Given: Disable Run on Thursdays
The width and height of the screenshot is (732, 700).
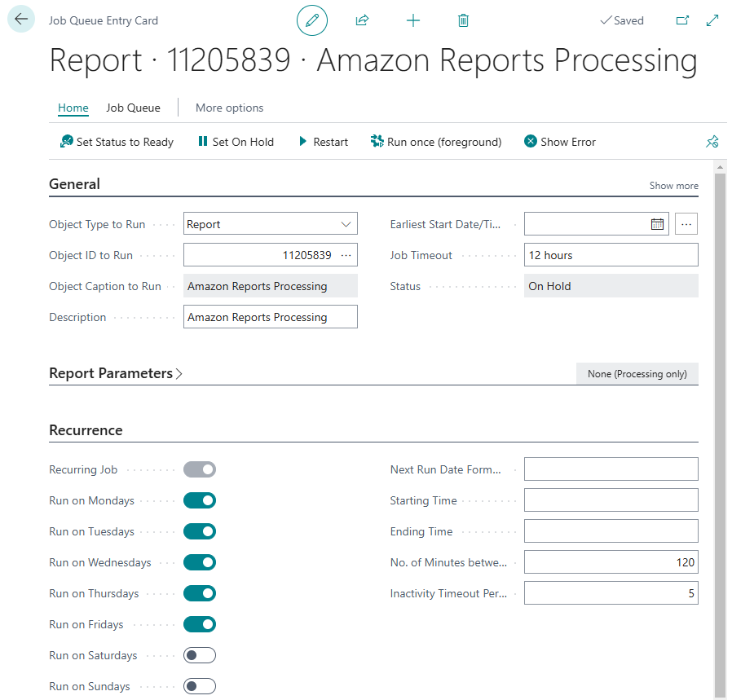Looking at the screenshot, I should 200,593.
